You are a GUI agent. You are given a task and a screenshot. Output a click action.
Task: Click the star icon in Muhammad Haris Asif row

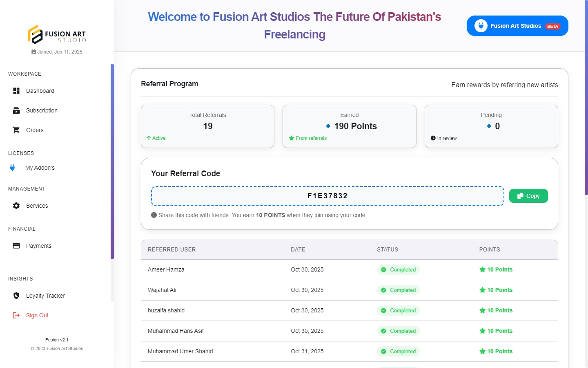pos(482,331)
